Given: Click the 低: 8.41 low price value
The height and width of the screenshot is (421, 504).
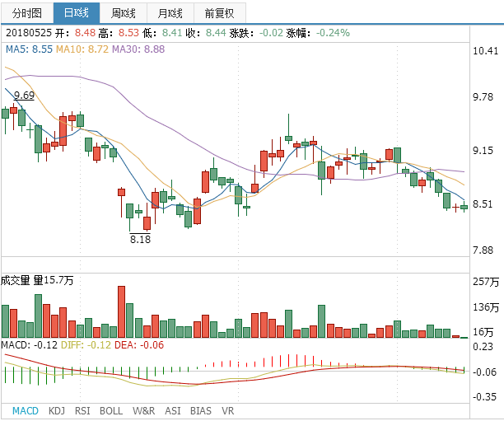Looking at the screenshot, I should [x=162, y=33].
